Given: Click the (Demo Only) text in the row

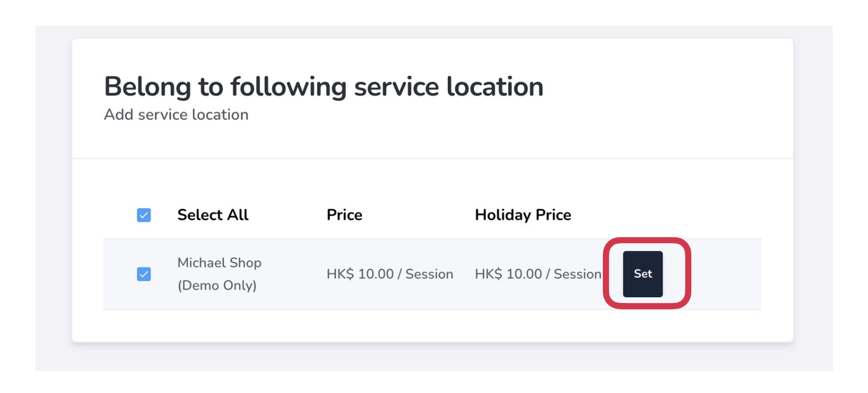Looking at the screenshot, I should point(217,285).
